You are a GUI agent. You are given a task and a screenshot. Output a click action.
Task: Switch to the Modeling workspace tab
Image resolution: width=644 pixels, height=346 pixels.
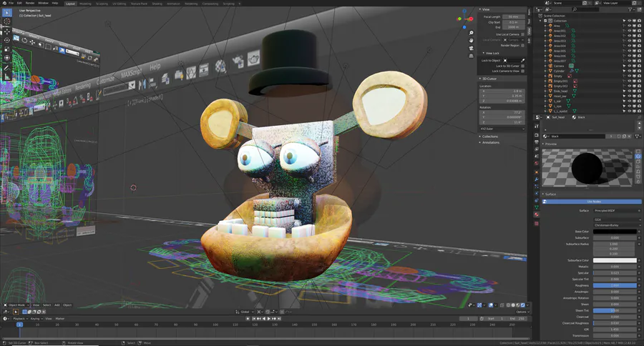[85, 4]
